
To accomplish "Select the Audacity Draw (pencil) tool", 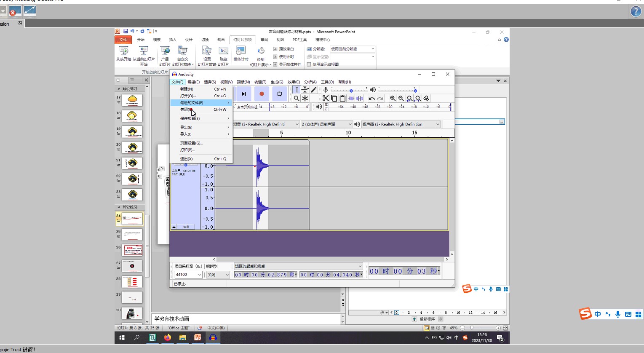I will (x=314, y=90).
